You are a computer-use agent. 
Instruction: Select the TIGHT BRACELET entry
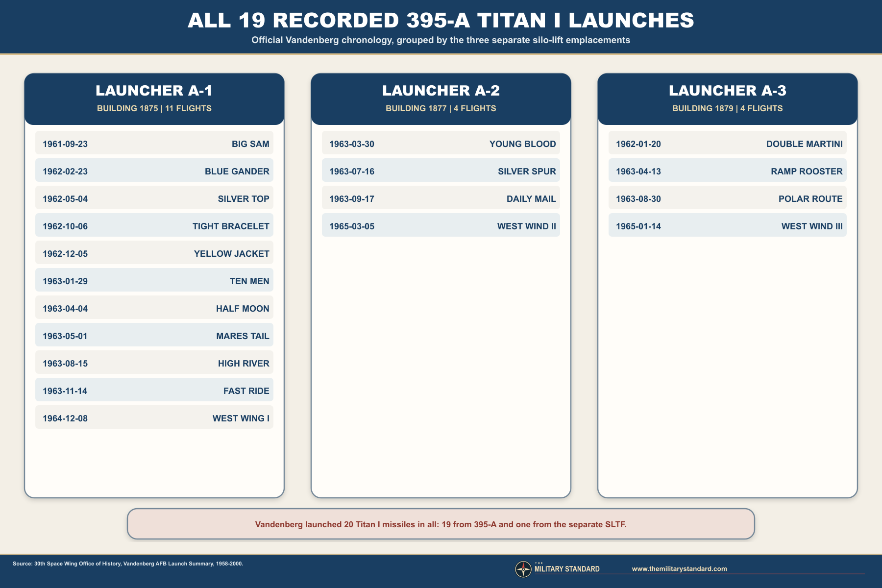[x=154, y=225]
